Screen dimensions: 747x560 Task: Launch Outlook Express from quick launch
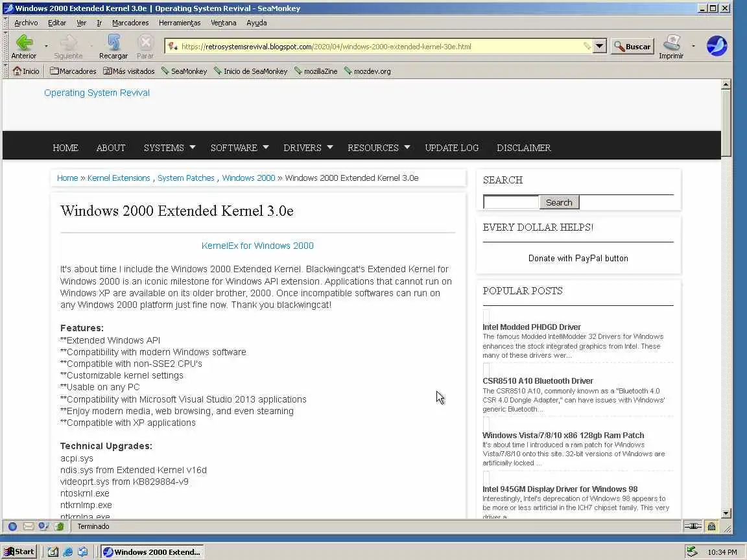tap(83, 552)
